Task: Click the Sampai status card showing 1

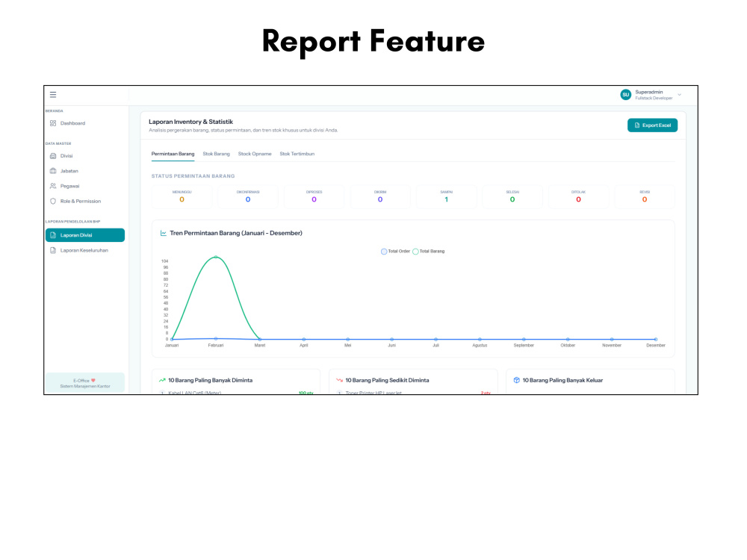Action: [447, 196]
